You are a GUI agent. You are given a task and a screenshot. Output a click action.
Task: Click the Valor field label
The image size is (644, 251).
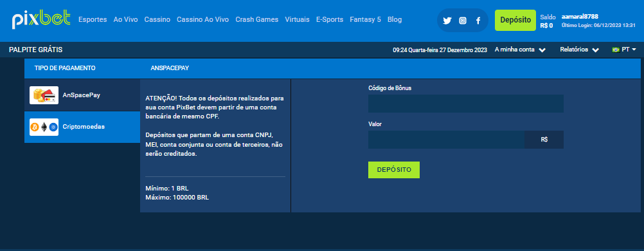click(x=375, y=124)
